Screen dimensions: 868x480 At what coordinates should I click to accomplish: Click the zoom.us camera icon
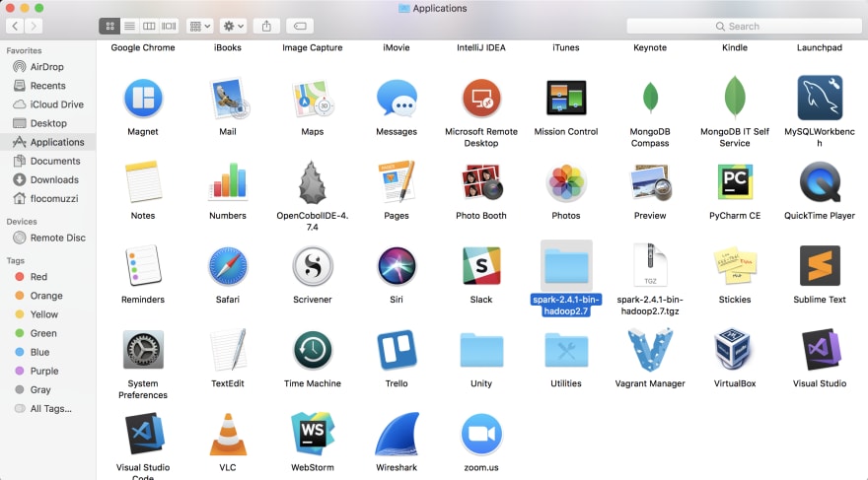481,434
